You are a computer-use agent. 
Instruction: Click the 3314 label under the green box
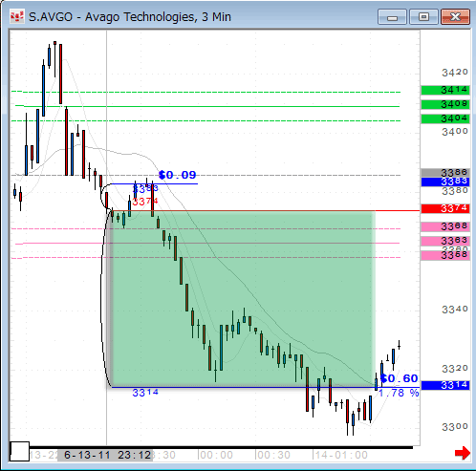click(x=145, y=393)
